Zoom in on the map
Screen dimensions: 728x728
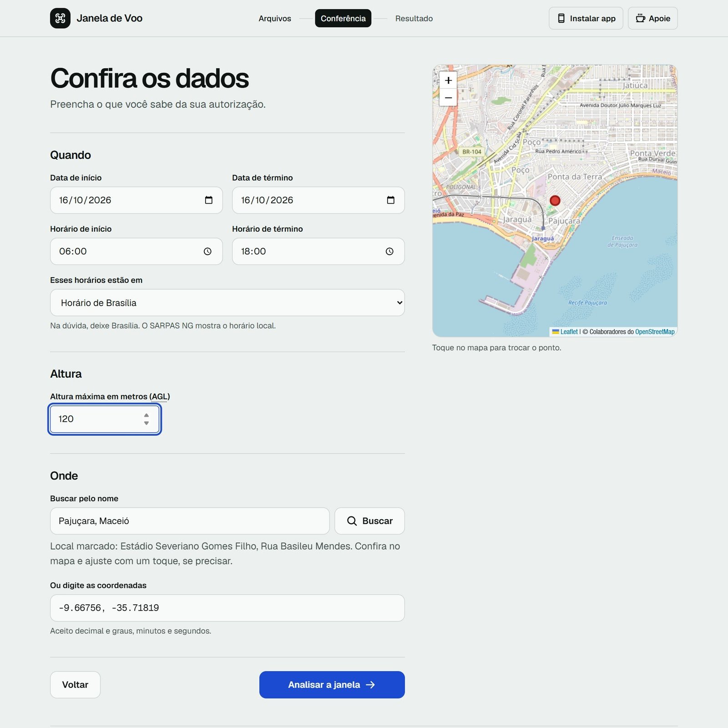coord(448,80)
